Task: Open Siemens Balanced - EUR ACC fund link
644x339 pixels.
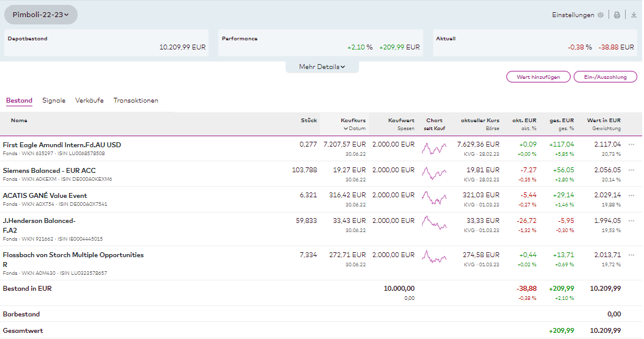Action: pyautogui.click(x=50, y=170)
